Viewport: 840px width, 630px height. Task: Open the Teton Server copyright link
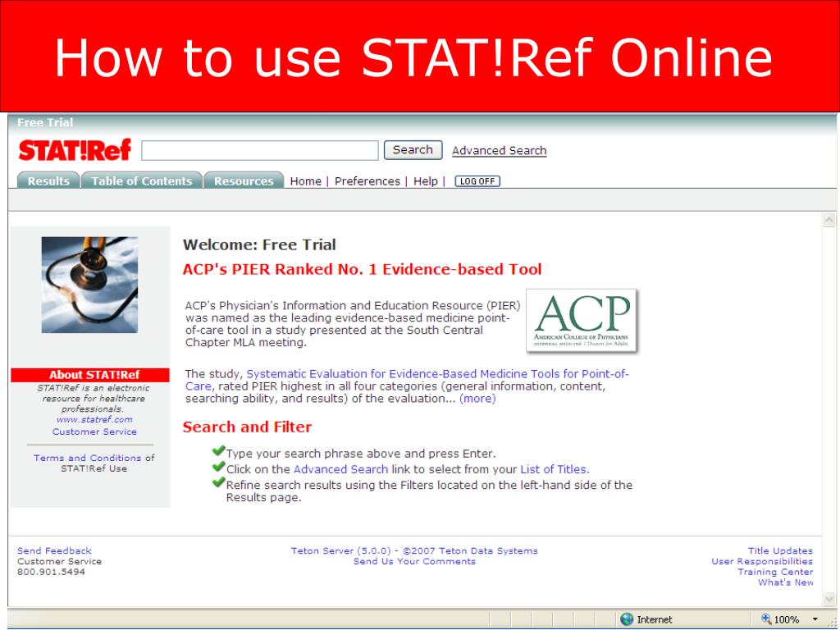click(414, 550)
